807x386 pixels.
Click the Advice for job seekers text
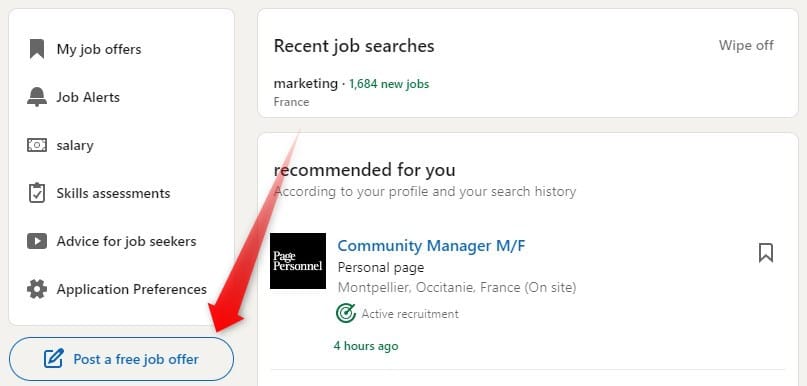point(127,241)
